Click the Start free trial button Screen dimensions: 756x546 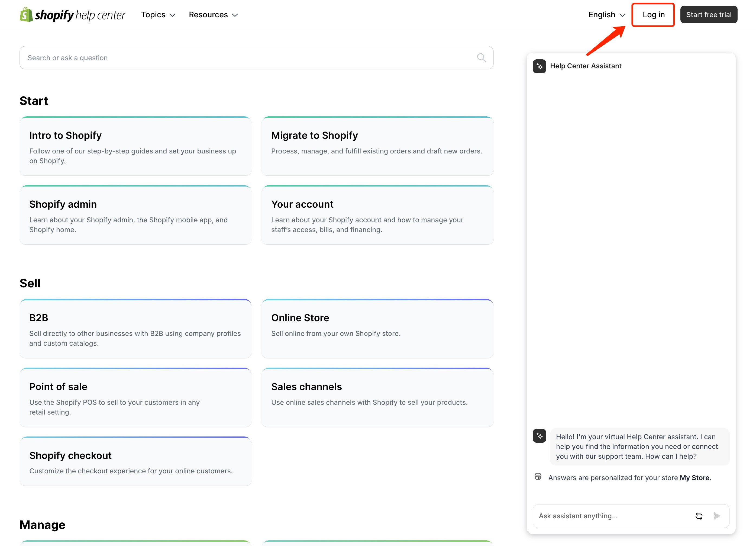click(x=709, y=14)
